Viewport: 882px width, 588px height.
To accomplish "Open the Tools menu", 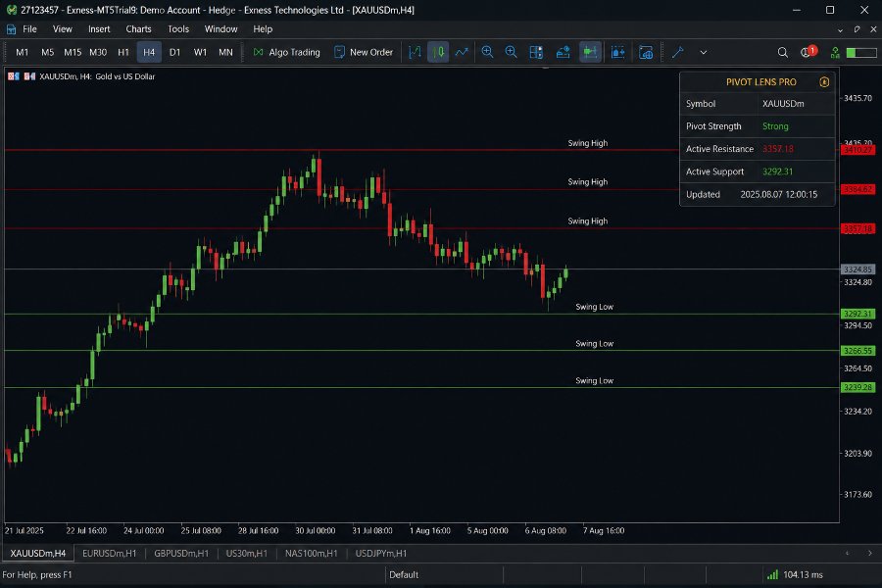I will (x=178, y=29).
